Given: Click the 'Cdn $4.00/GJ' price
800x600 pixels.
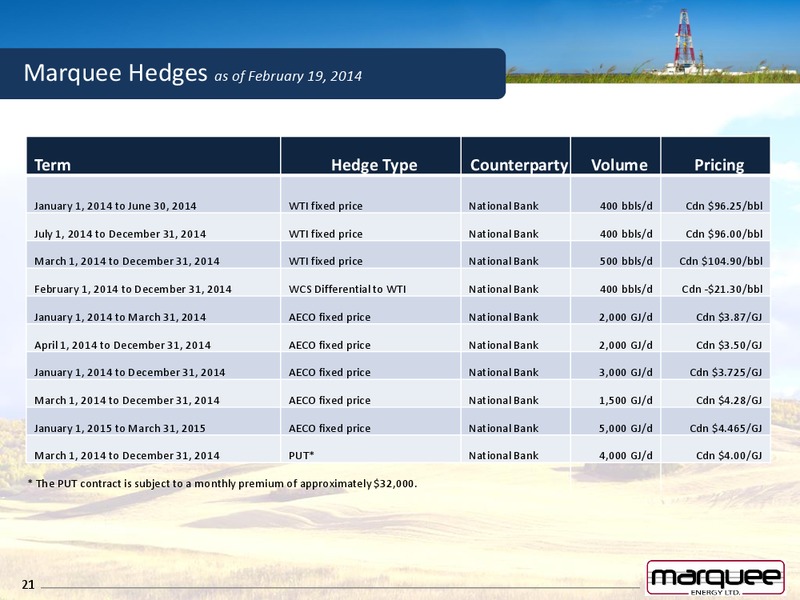Looking at the screenshot, I should click(729, 456).
